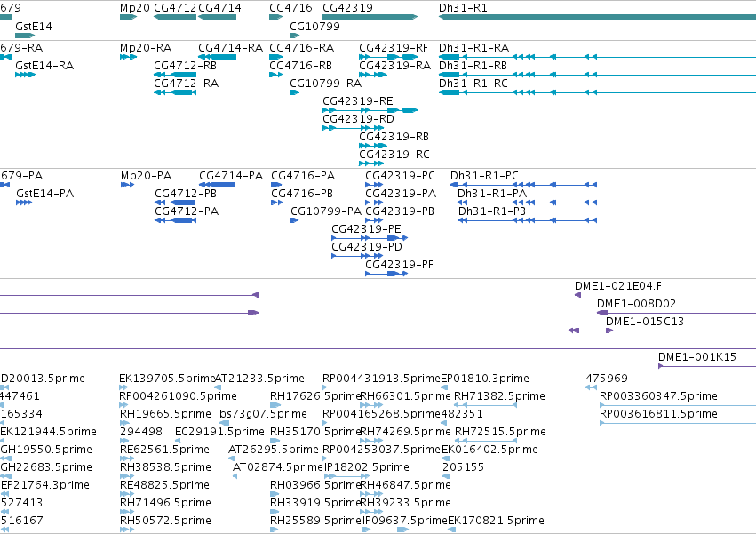
Task: Select BAC clone label "DME1-021E04.F"
Action: pyautogui.click(x=618, y=286)
